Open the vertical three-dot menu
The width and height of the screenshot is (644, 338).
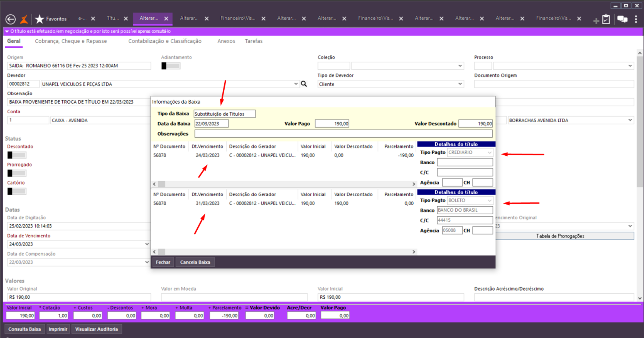coord(636,19)
